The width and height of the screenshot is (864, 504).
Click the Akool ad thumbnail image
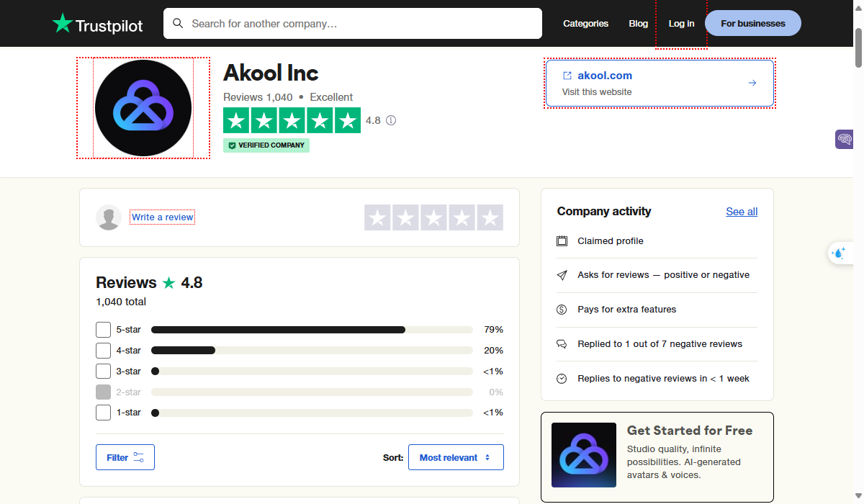tap(584, 455)
